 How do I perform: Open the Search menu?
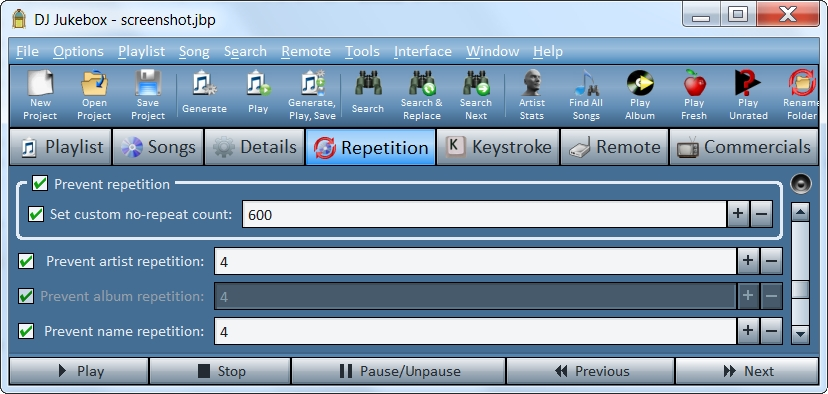click(x=245, y=51)
